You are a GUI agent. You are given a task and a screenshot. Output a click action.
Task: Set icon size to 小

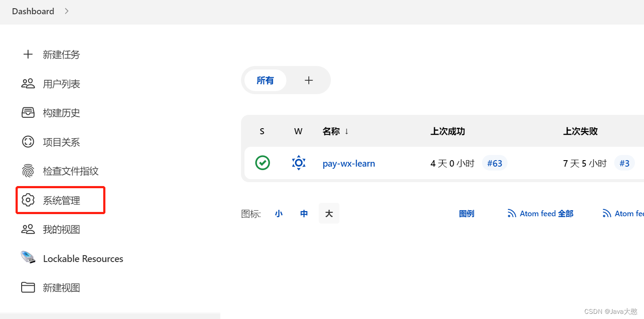pyautogui.click(x=279, y=213)
